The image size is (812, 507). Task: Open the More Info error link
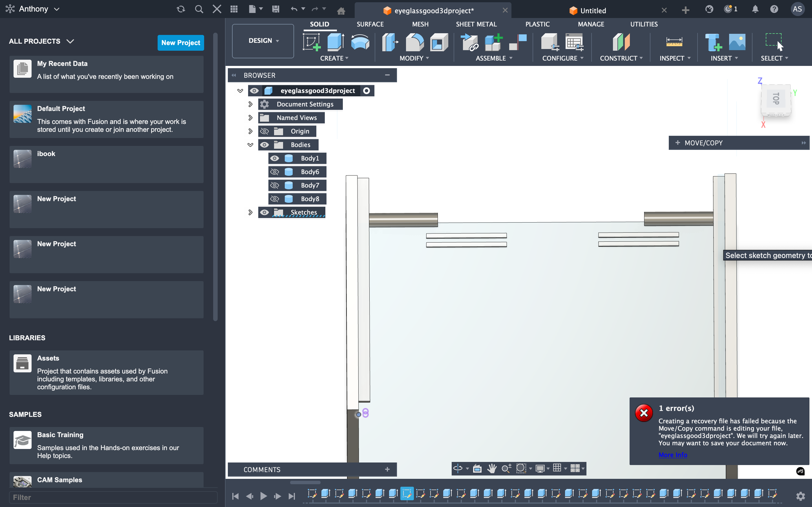672,455
